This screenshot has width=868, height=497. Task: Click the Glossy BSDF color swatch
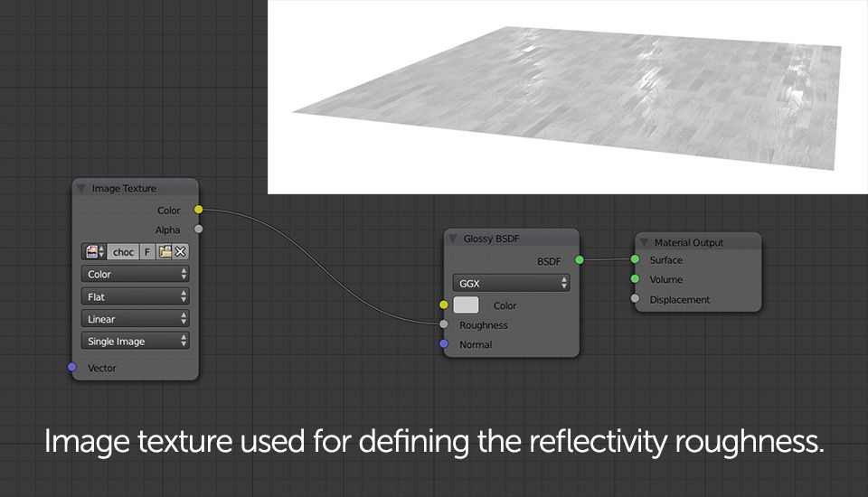pyautogui.click(x=466, y=305)
